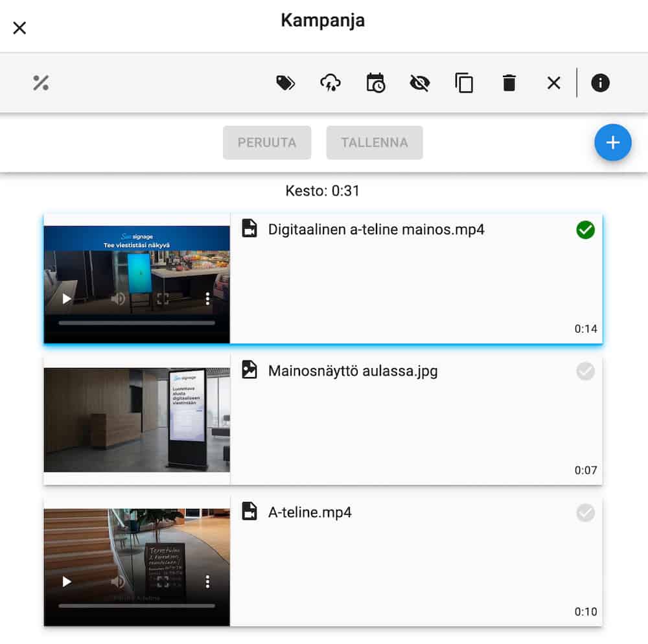The height and width of the screenshot is (644, 648).
Task: Click the Mainosnäyttö aulassa image thumbnail
Action: [137, 420]
